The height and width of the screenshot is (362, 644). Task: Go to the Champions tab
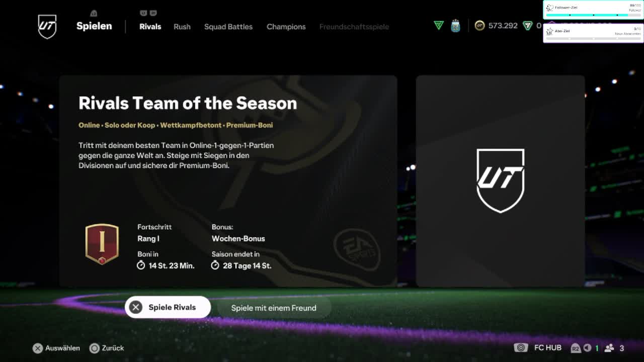286,27
